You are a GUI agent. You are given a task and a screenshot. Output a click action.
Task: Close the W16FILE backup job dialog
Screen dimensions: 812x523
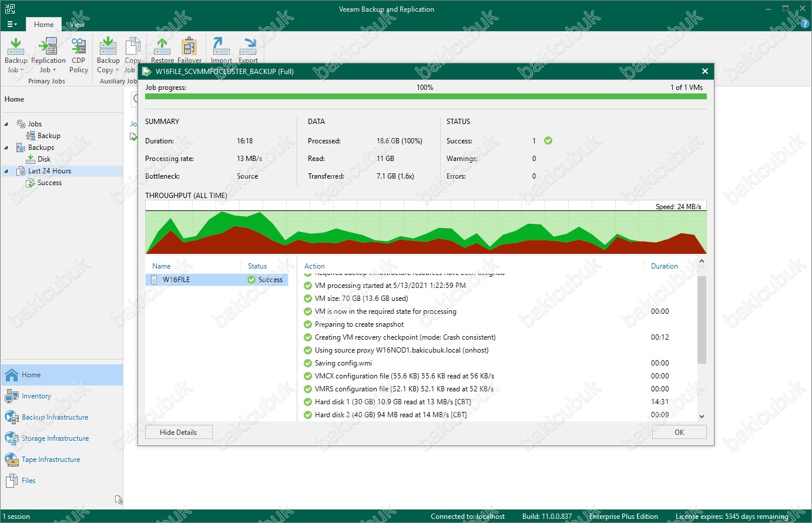(x=705, y=71)
